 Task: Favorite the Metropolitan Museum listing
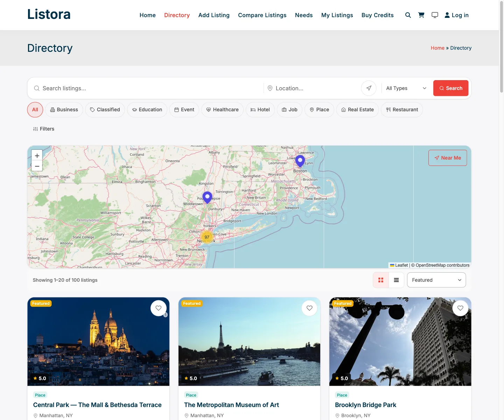pyautogui.click(x=309, y=308)
